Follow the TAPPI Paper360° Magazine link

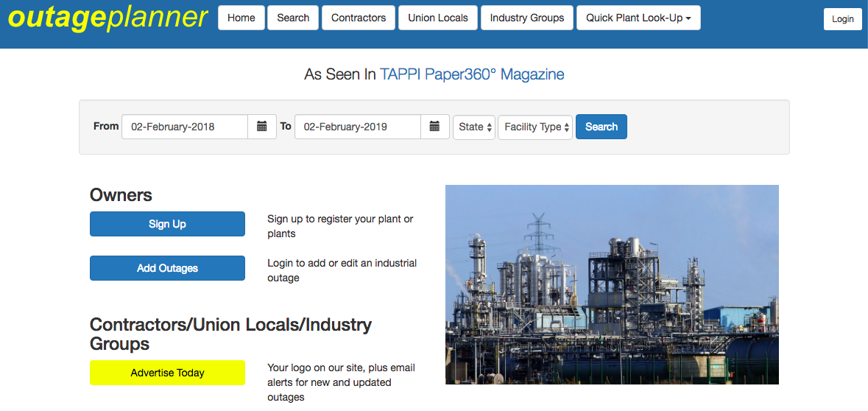point(472,74)
